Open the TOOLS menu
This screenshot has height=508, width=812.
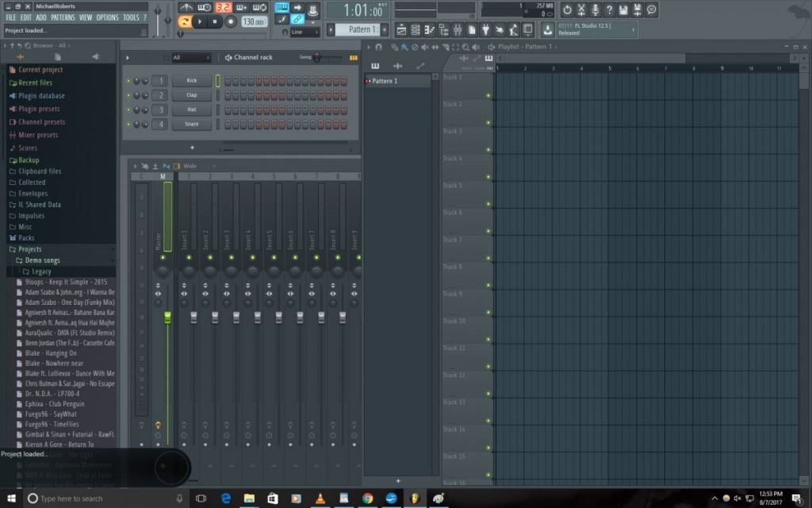click(x=129, y=17)
